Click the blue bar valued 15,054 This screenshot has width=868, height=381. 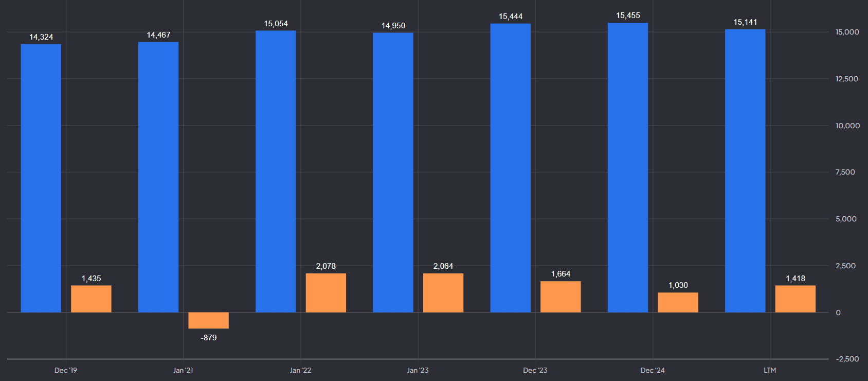pyautogui.click(x=276, y=171)
